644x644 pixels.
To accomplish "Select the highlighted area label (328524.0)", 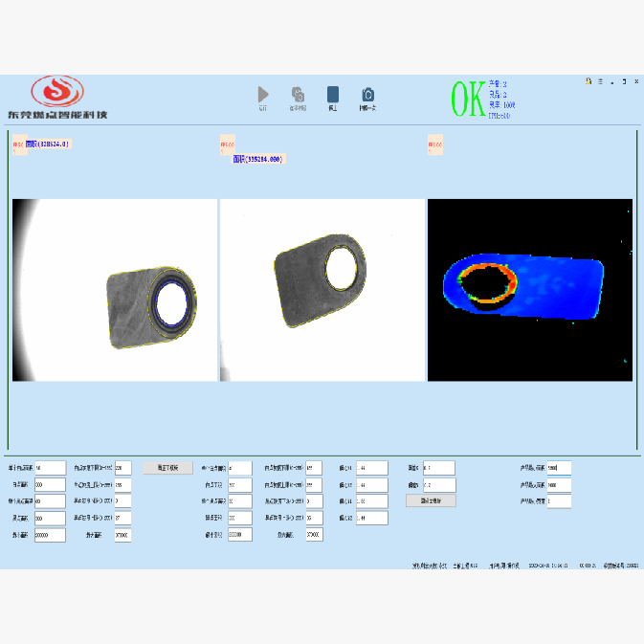I will coord(48,144).
